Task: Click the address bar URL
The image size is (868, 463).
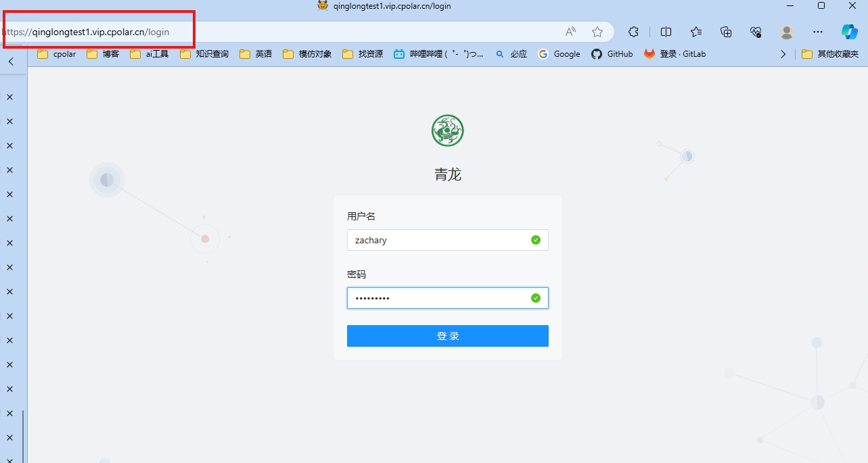Action: 85,32
